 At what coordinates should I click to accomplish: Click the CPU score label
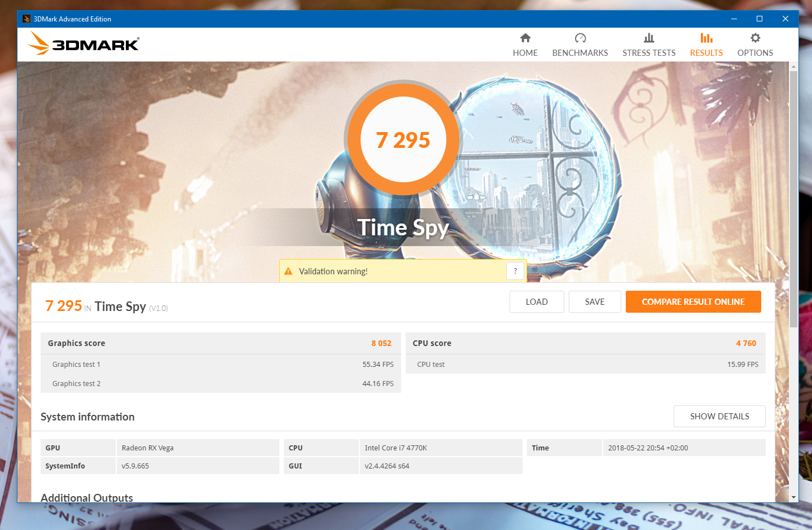point(432,343)
